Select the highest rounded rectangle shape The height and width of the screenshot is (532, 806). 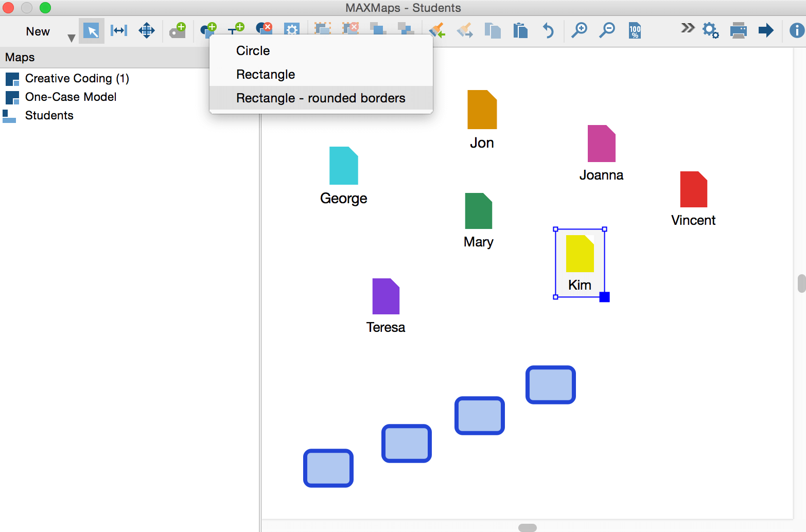[x=551, y=385]
